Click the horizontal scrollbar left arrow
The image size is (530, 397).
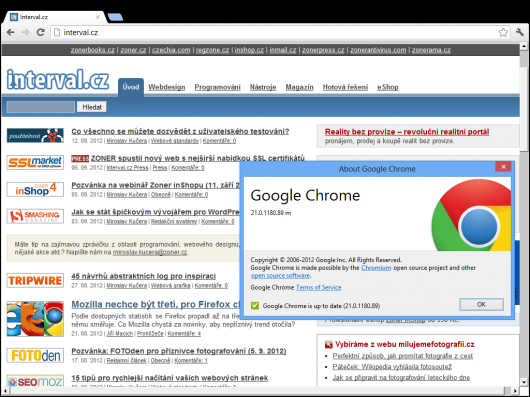click(5, 391)
